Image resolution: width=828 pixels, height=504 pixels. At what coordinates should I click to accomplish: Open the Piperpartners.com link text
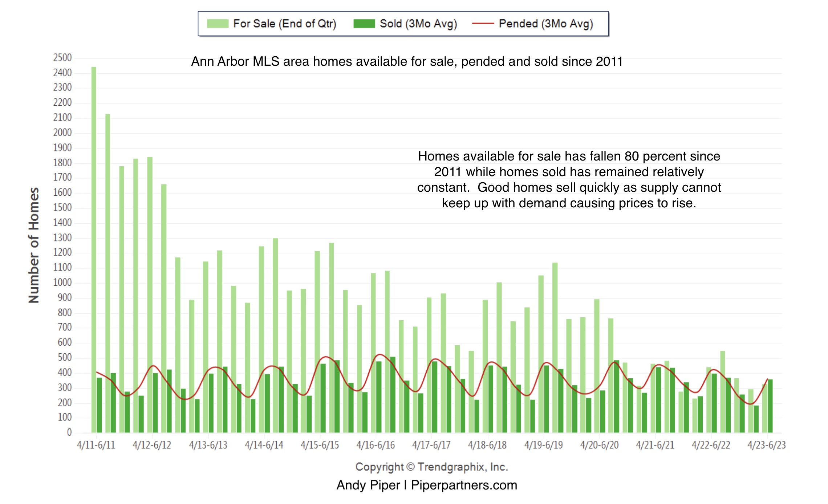click(464, 485)
